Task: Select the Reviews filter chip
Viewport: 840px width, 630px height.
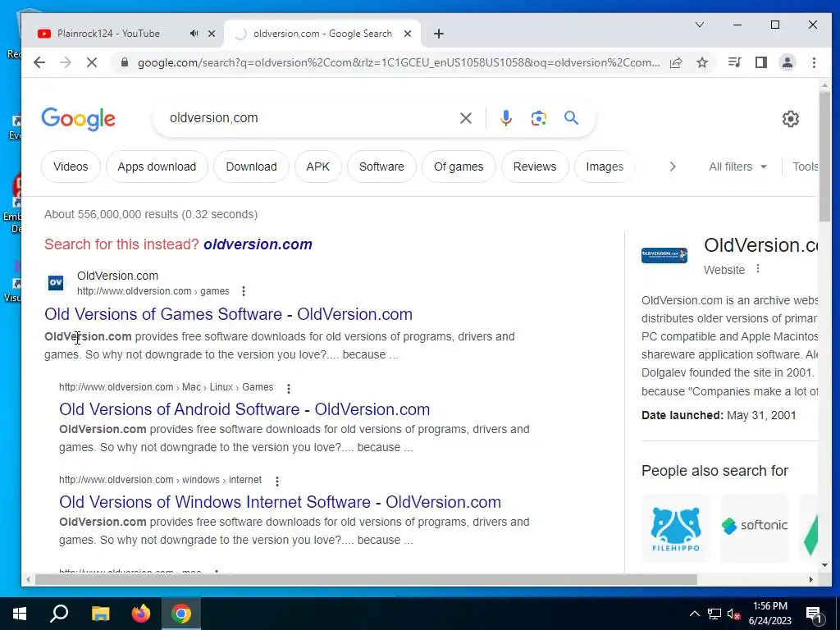Action: click(535, 167)
